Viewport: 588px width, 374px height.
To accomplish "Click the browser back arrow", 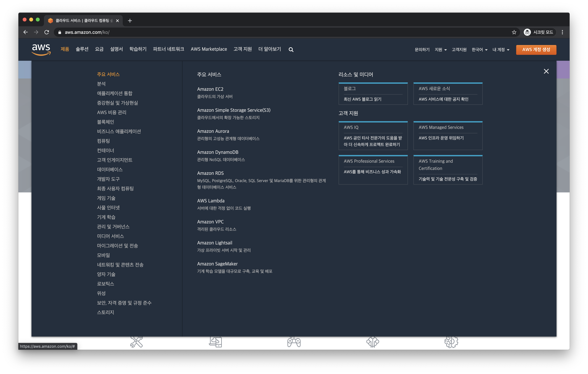I will point(26,32).
